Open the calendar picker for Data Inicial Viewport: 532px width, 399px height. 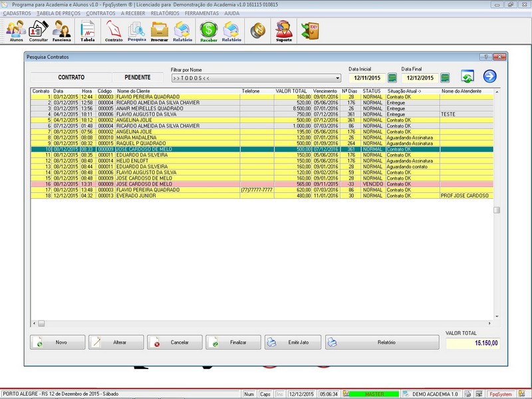click(x=392, y=78)
